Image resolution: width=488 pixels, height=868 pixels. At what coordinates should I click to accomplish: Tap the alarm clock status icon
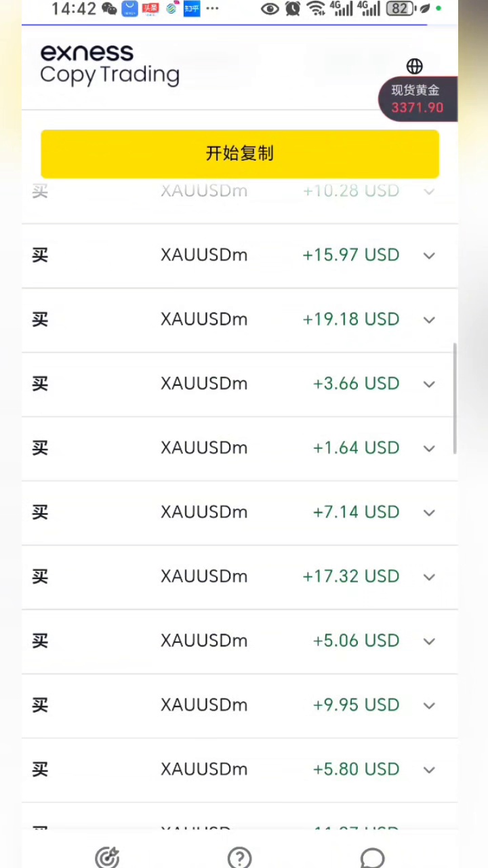293,9
